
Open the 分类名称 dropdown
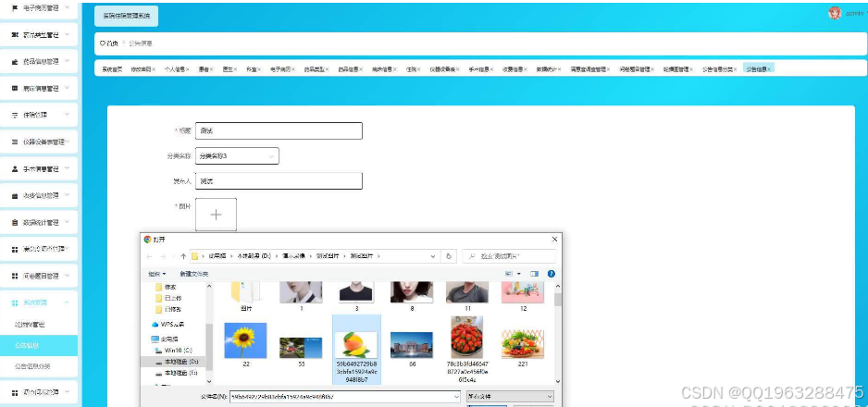(237, 156)
